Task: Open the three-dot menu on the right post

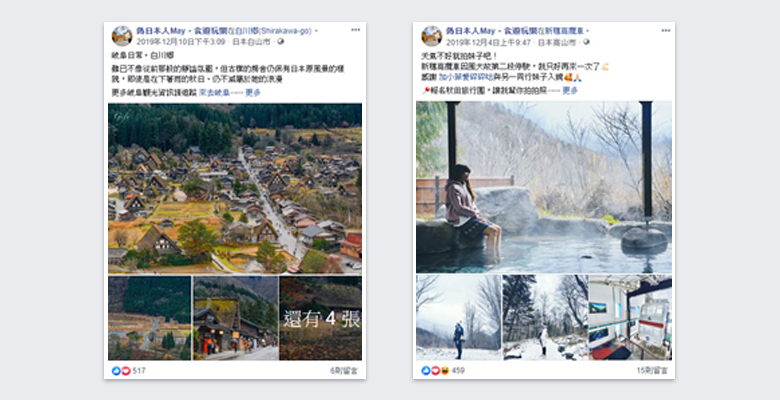Action: click(666, 30)
